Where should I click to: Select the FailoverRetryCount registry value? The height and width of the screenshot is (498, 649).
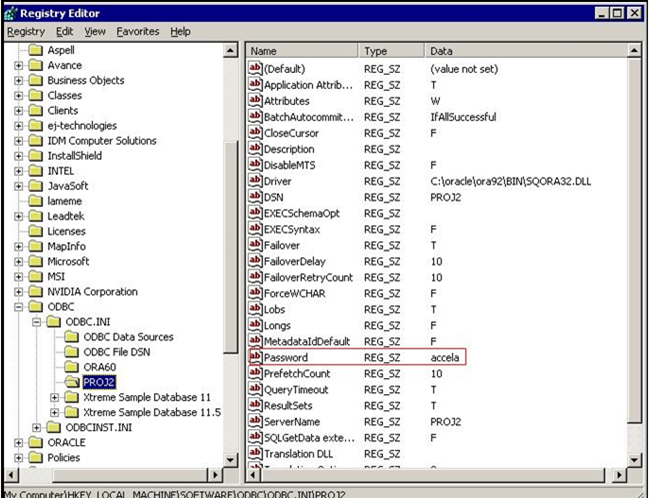307,278
